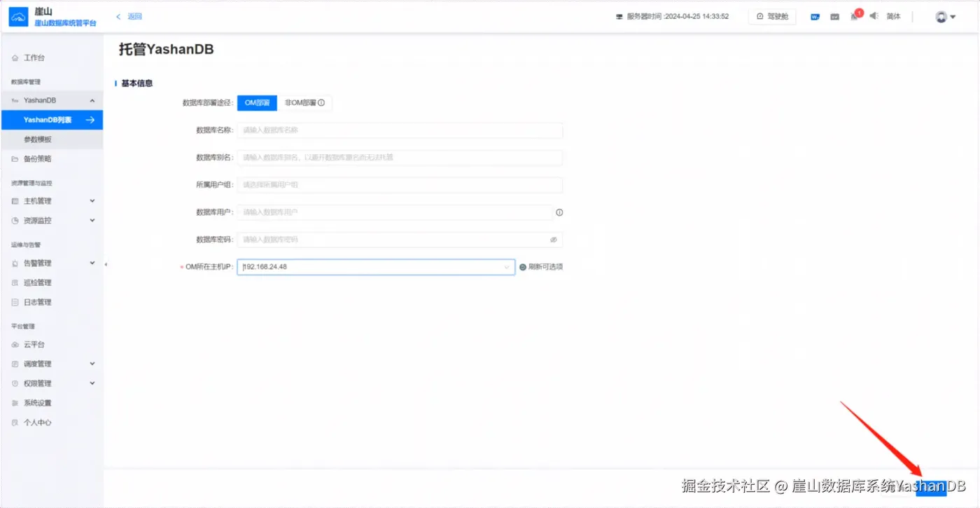Open the 驾驶舱 cockpit button

click(x=772, y=16)
